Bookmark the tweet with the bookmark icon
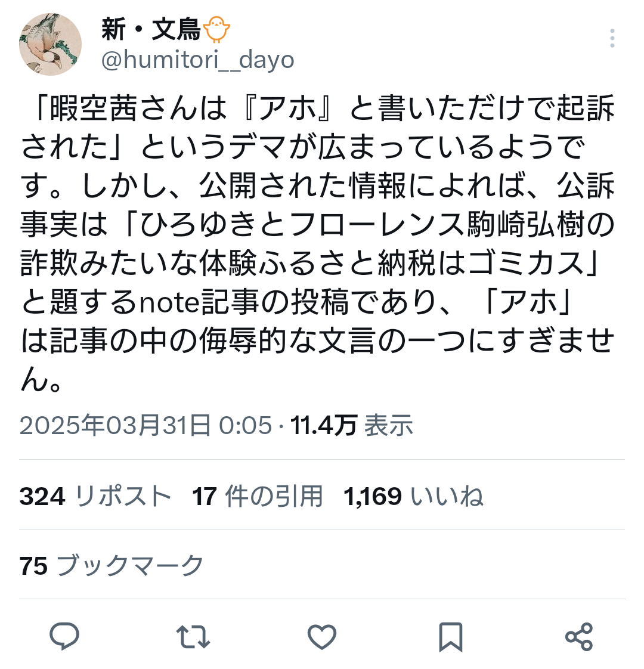Image resolution: width=644 pixels, height=669 pixels. [x=451, y=637]
